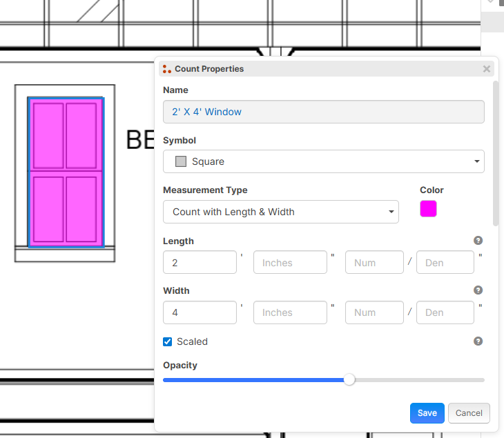Click the Width help question mark icon

(x=478, y=290)
